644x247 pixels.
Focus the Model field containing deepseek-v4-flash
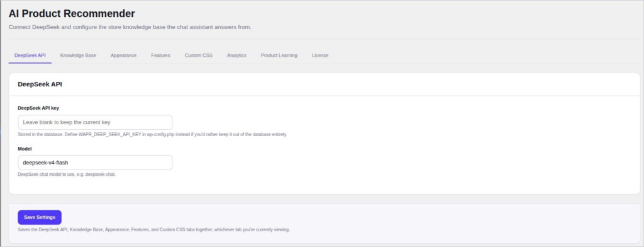(96, 163)
